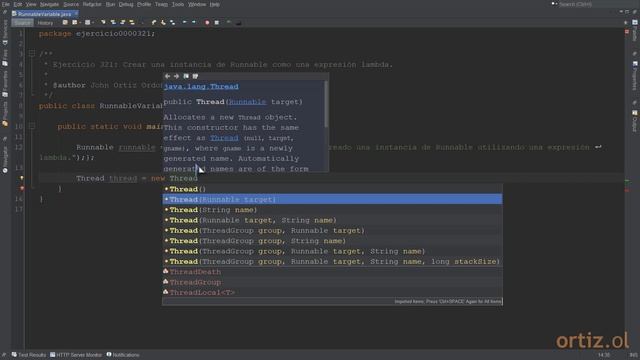Click the 'runnable' variable name on line 12

pyautogui.click(x=137, y=147)
